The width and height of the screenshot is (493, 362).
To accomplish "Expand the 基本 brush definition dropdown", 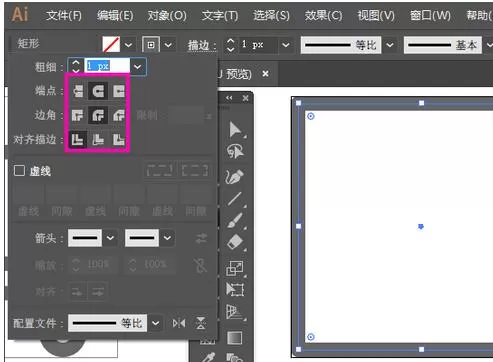I will click(489, 45).
